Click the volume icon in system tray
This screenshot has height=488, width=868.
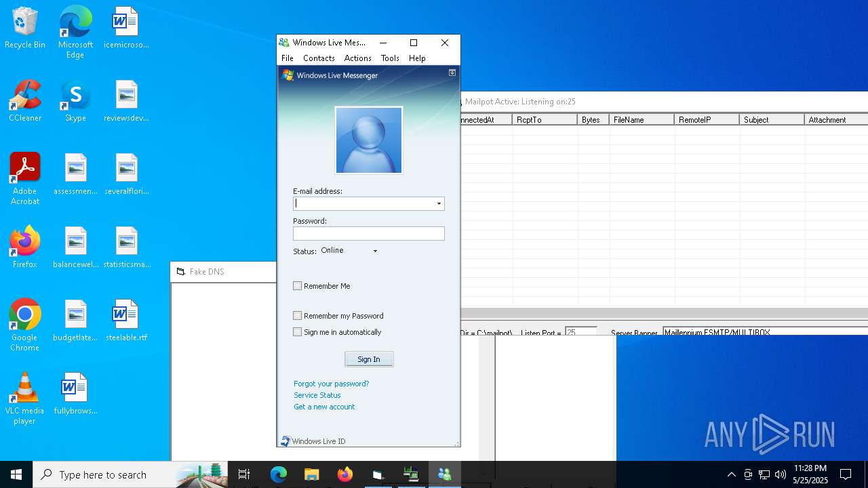click(781, 474)
